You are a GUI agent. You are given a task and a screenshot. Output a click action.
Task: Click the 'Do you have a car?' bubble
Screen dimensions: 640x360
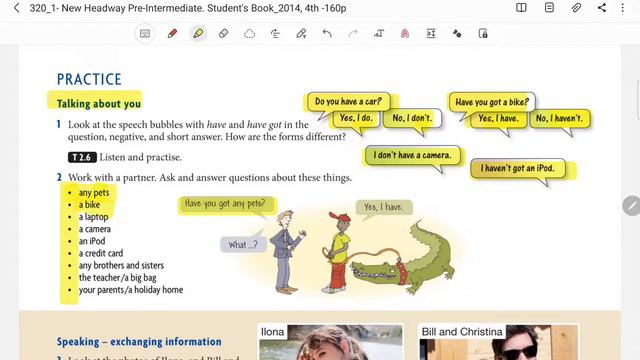[x=348, y=102]
